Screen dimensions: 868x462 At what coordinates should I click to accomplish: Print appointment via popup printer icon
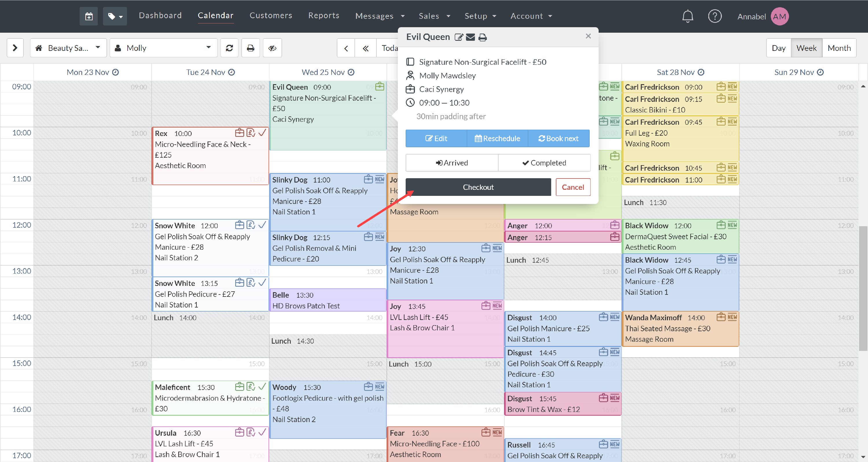click(483, 37)
